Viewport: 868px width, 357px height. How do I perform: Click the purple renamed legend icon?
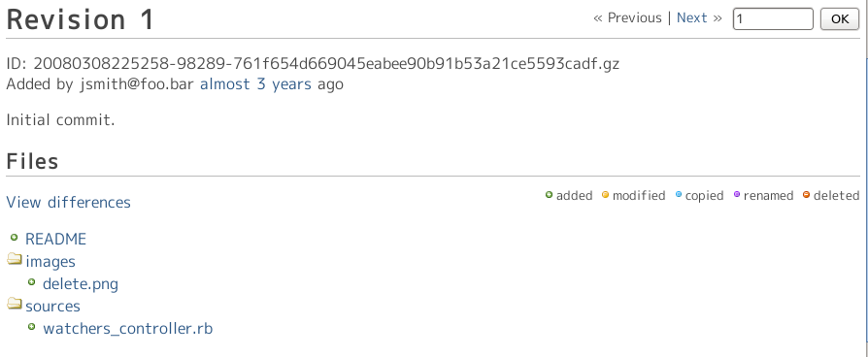[737, 195]
